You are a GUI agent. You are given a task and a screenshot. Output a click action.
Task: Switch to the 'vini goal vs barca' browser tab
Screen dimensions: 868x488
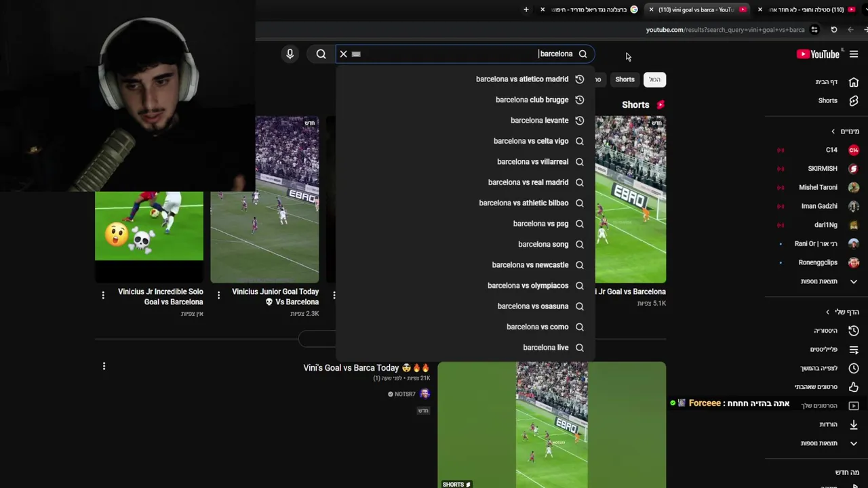(x=697, y=9)
